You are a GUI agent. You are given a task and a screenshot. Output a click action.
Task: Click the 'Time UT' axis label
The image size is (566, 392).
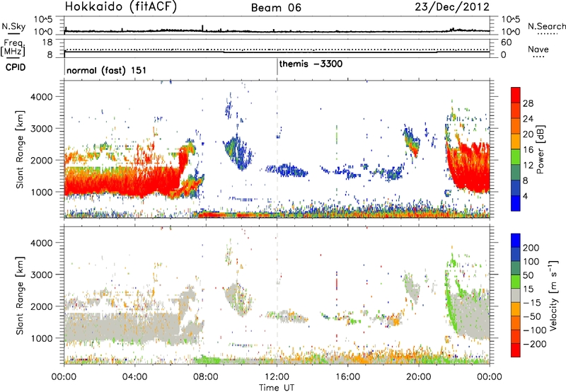(x=277, y=387)
